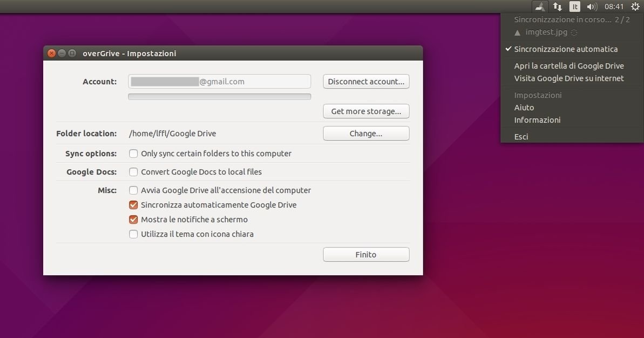Image resolution: width=644 pixels, height=338 pixels.
Task: Click the 'Get more storage...' button
Action: tap(366, 111)
